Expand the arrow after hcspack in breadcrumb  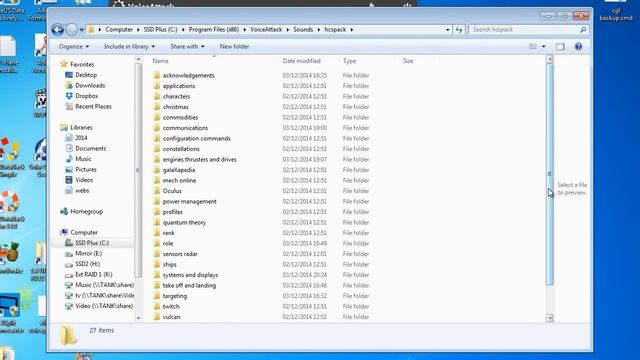(351, 30)
